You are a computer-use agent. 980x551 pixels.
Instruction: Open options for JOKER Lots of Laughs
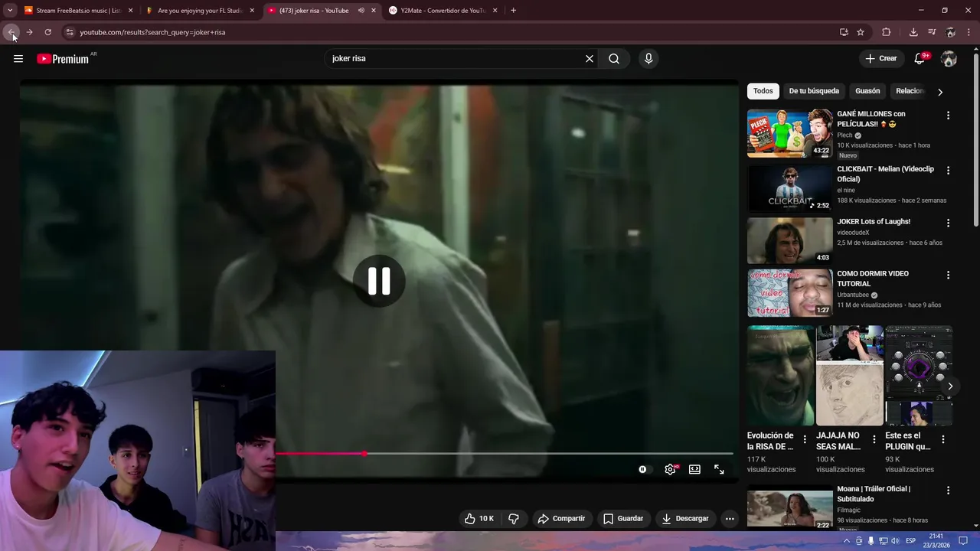click(948, 223)
